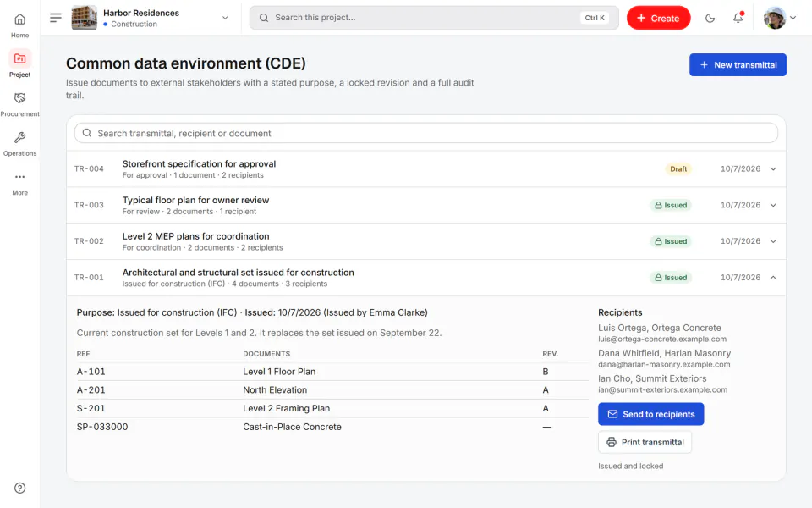Click the Draft status badge on TR-004

[678, 169]
